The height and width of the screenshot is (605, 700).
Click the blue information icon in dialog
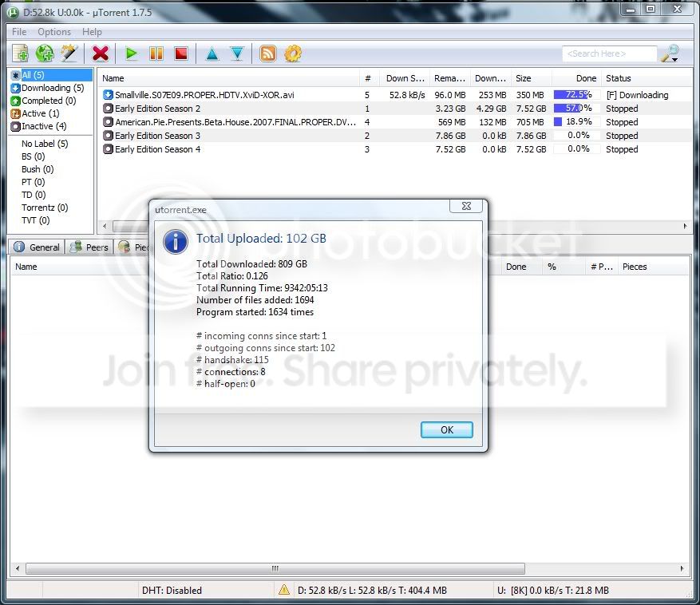176,242
